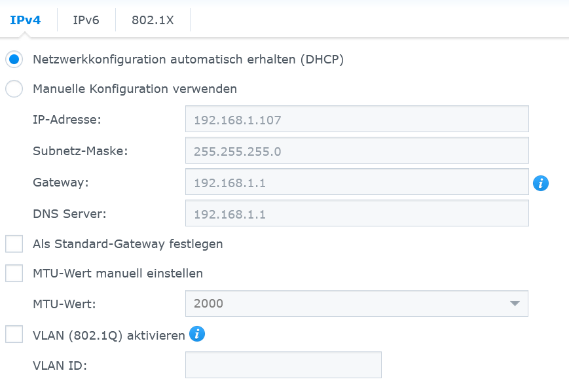The width and height of the screenshot is (569, 392).
Task: Select the manual configuration radio button
Action: pyautogui.click(x=14, y=88)
